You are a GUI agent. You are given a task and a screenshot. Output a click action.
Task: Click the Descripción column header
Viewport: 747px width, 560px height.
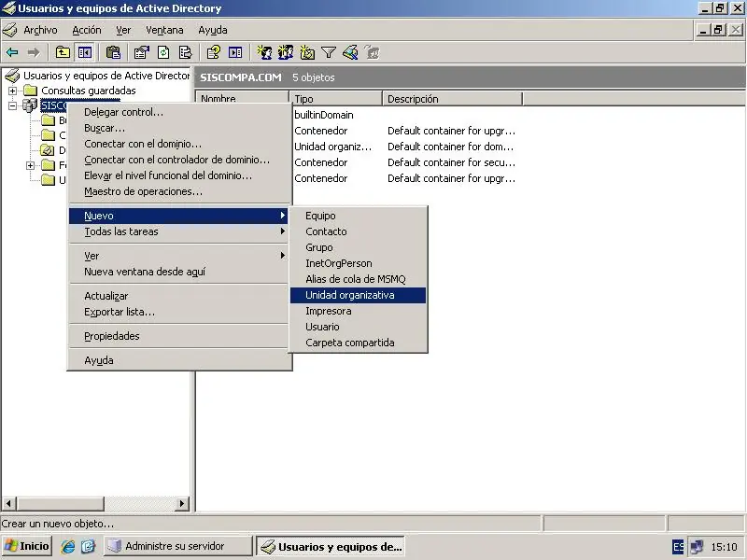click(x=453, y=99)
